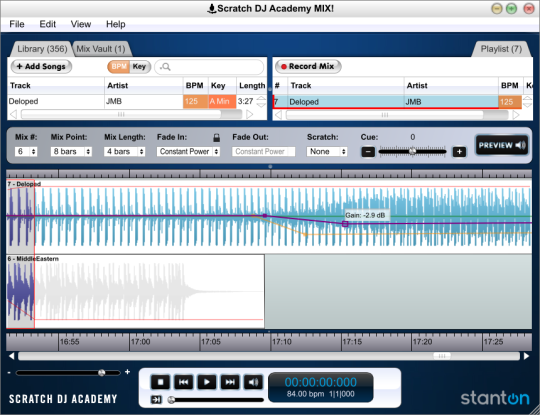Screen dimensions: 540x415
Task: Click the Record Mix button
Action: pyautogui.click(x=308, y=66)
